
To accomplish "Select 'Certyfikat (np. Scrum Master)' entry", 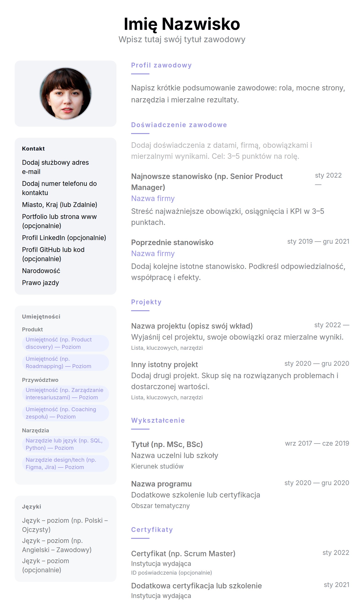I will [183, 554].
